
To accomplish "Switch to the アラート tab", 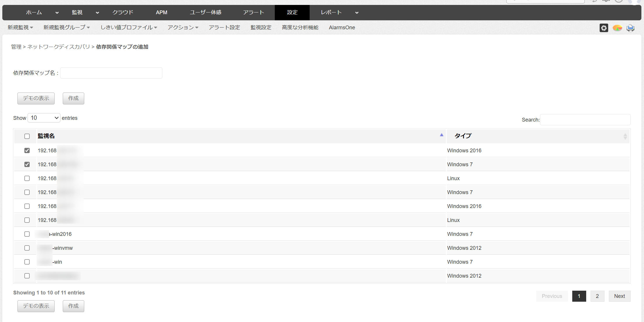I will (x=253, y=12).
